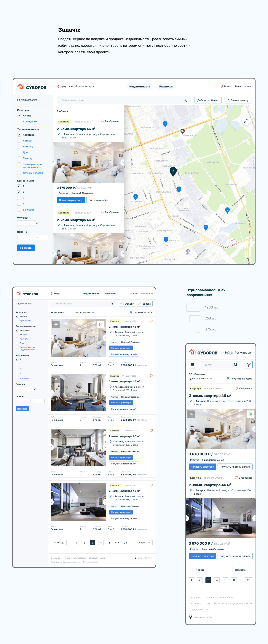This screenshot has width=268, height=644.
Task: Open Регистрация link in the mobile mockup
Action: tap(243, 352)
